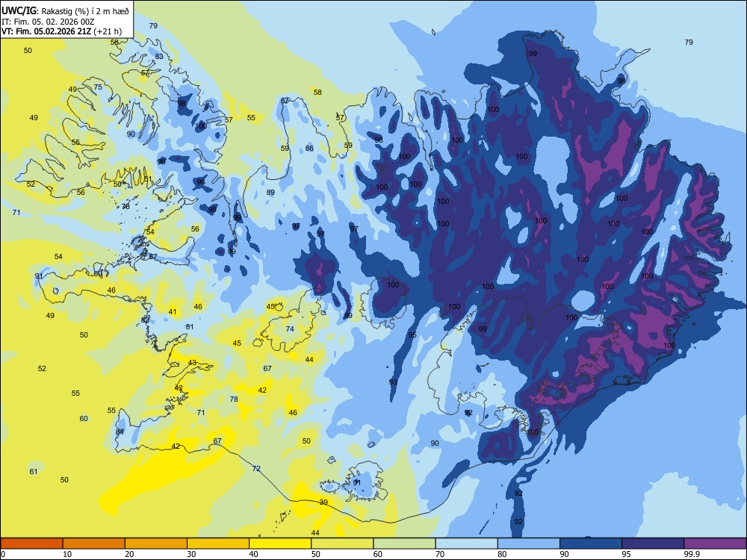Click the bright yellow 40–50 legend swatch
Viewport: 747px width, 560px height.
coord(280,544)
